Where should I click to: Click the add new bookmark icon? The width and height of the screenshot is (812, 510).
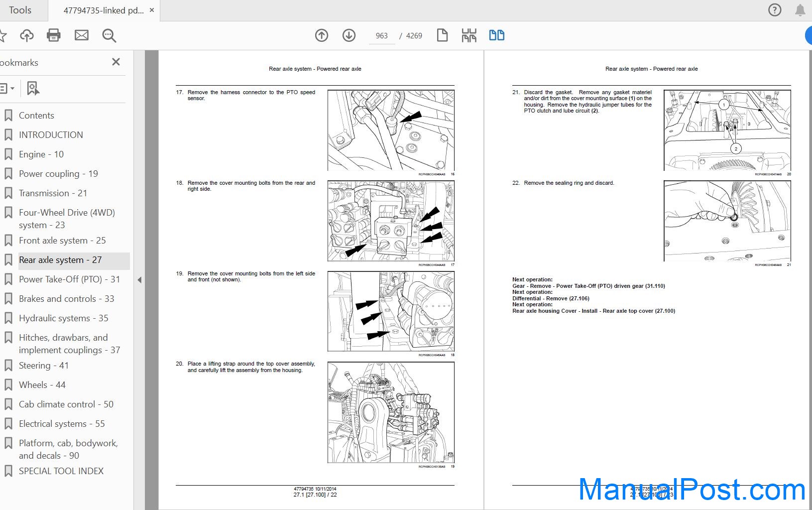pyautogui.click(x=33, y=89)
